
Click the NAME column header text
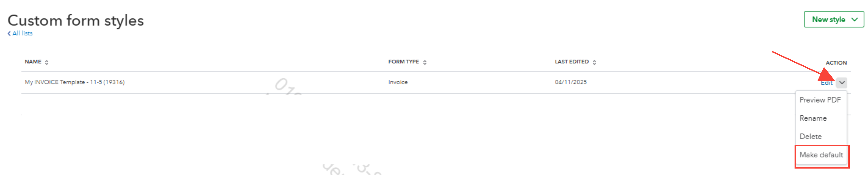point(33,62)
